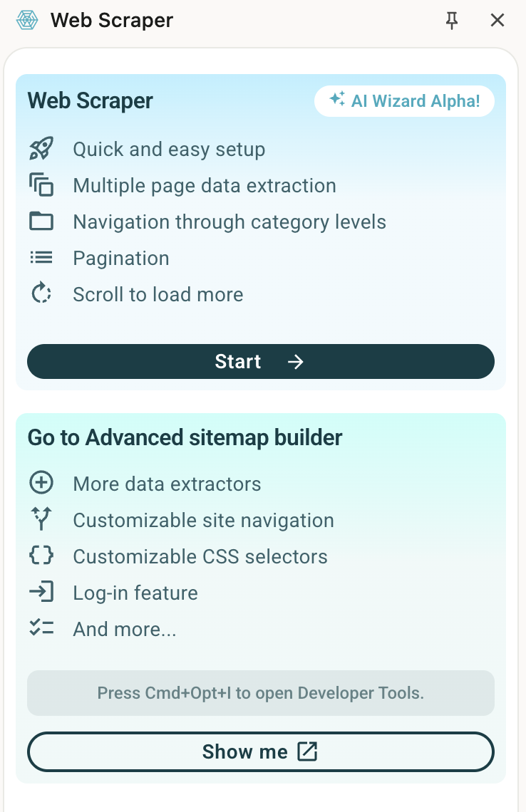
Task: Click Show me to open sitemap builder
Action: point(260,751)
